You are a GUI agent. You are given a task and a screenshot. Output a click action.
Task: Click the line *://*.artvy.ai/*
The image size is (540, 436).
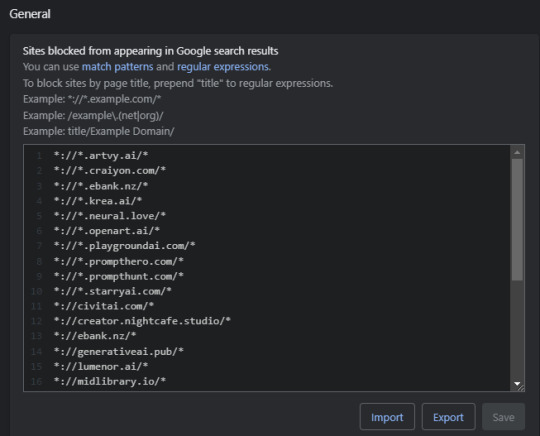point(101,156)
